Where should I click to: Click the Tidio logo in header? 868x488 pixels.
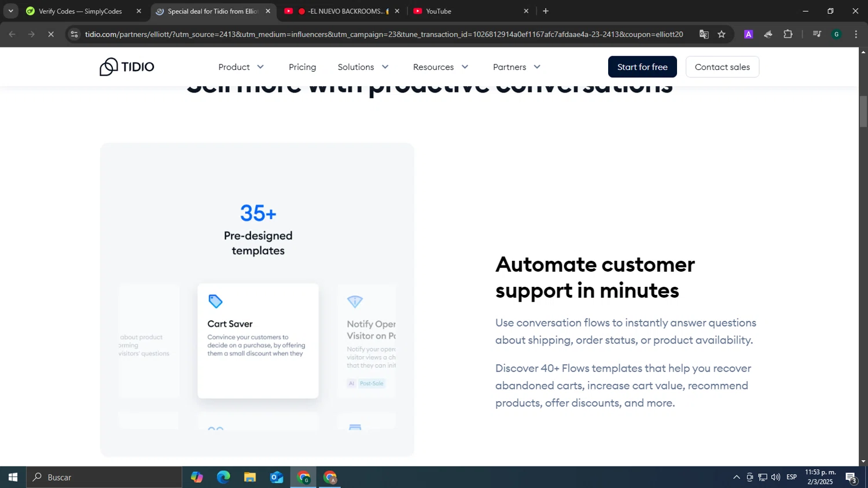coord(127,67)
